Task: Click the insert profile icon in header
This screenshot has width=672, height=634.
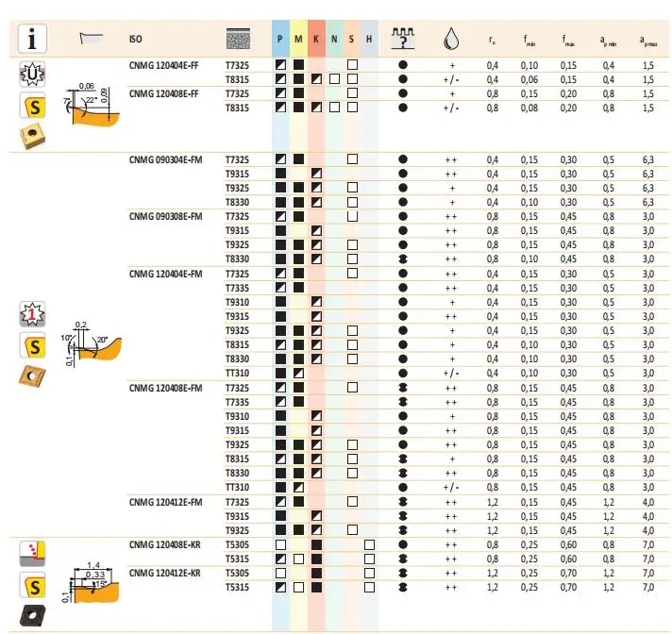Action: click(x=93, y=39)
